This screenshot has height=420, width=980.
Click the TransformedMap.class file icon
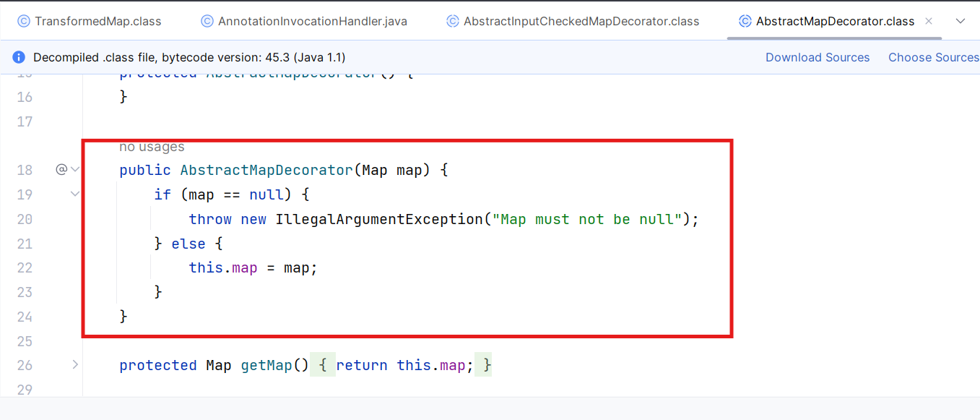click(x=24, y=21)
